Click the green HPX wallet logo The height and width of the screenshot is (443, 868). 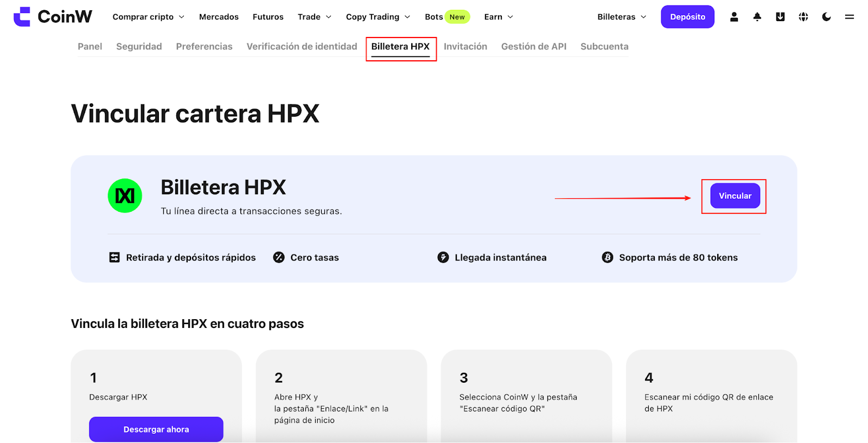click(x=125, y=195)
